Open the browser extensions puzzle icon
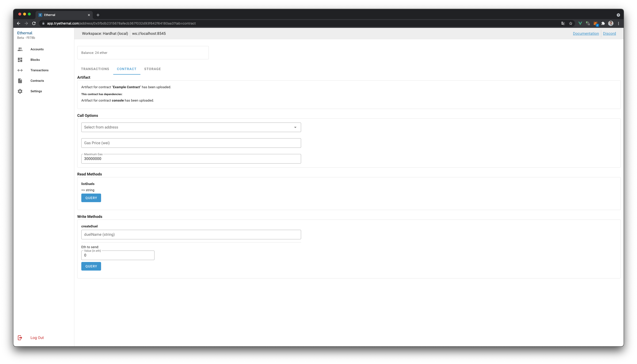This screenshot has width=637, height=364. pyautogui.click(x=603, y=24)
